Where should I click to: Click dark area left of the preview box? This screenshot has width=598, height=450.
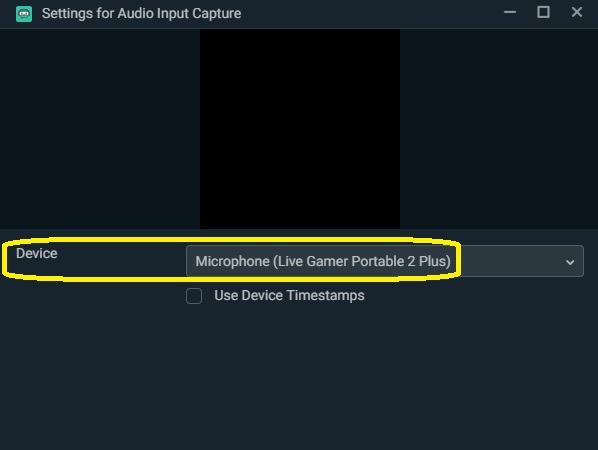click(x=100, y=129)
